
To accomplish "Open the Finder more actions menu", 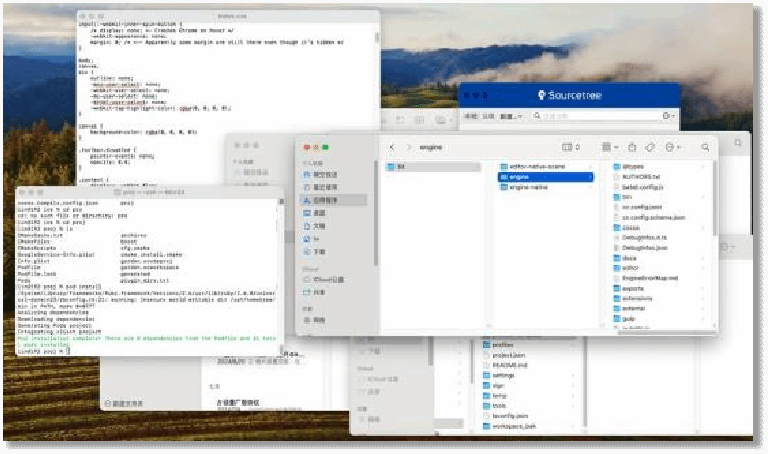I will [671, 147].
